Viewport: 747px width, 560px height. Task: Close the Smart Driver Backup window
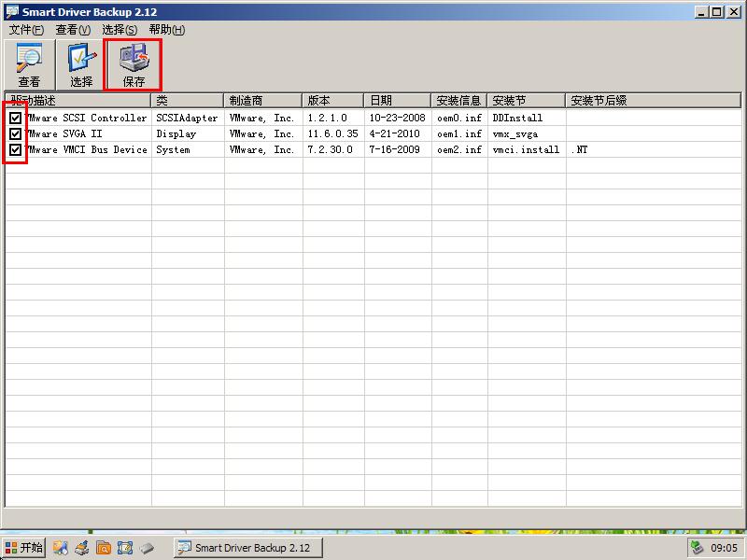(734, 12)
